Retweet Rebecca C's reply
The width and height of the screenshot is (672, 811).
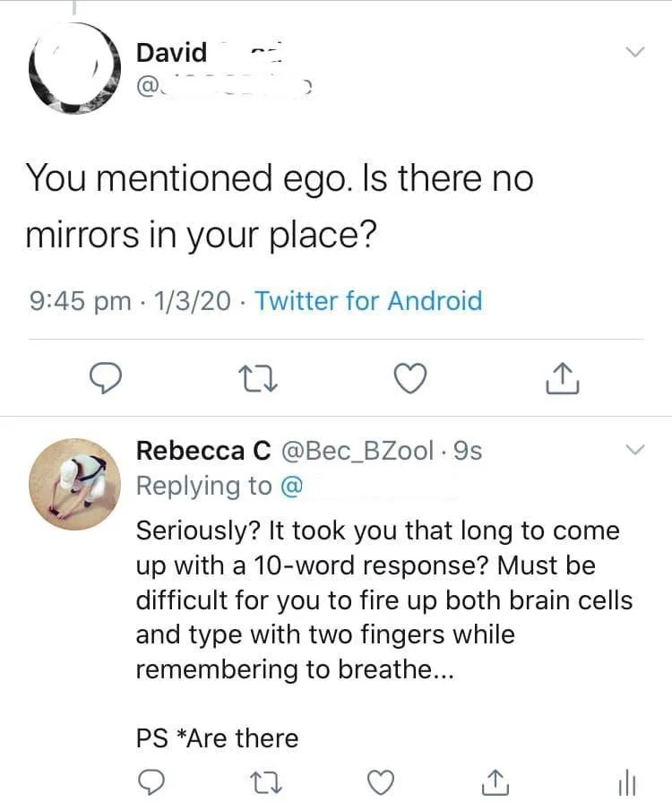(x=266, y=782)
